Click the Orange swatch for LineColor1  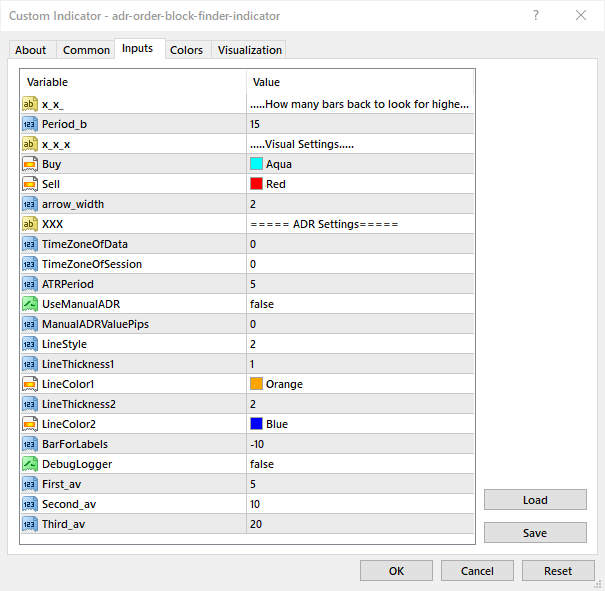click(x=257, y=384)
